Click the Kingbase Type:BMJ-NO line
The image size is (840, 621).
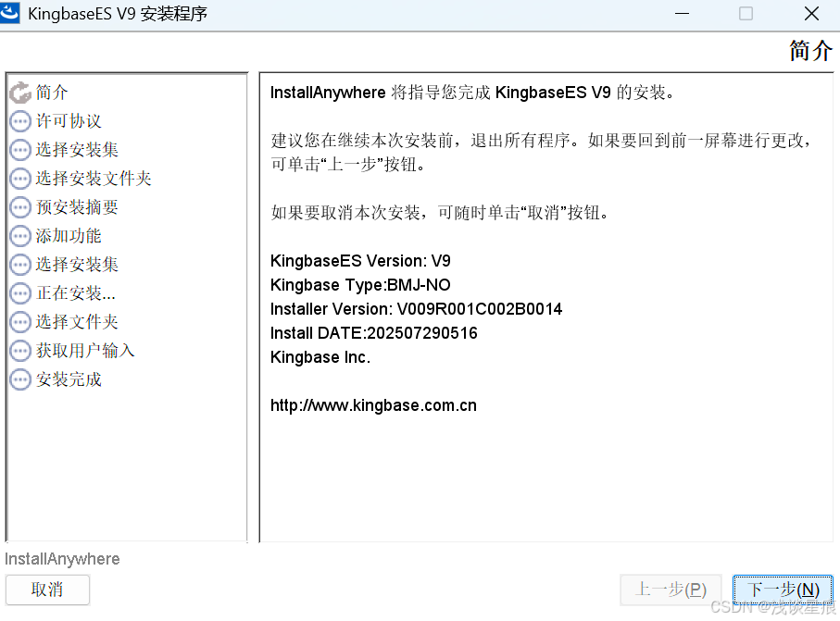click(360, 285)
